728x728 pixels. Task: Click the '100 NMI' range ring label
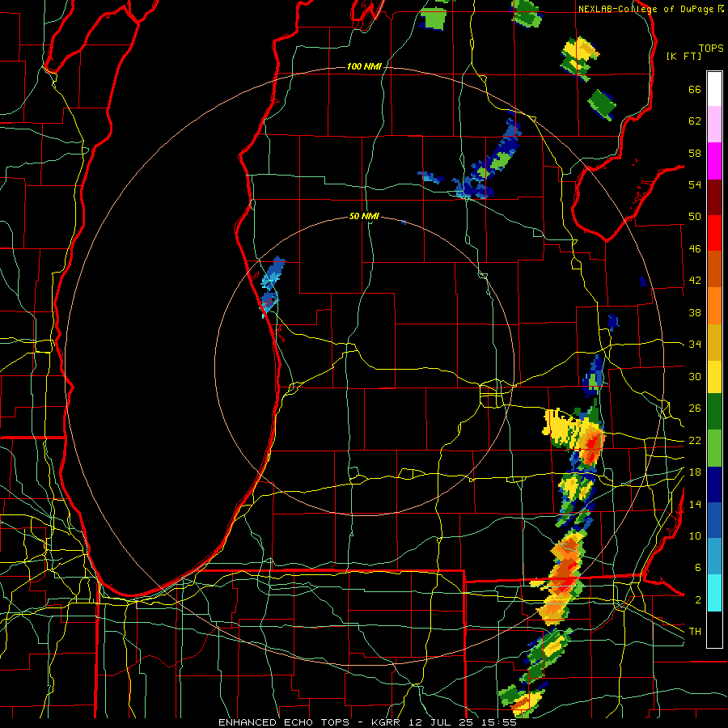(x=364, y=66)
